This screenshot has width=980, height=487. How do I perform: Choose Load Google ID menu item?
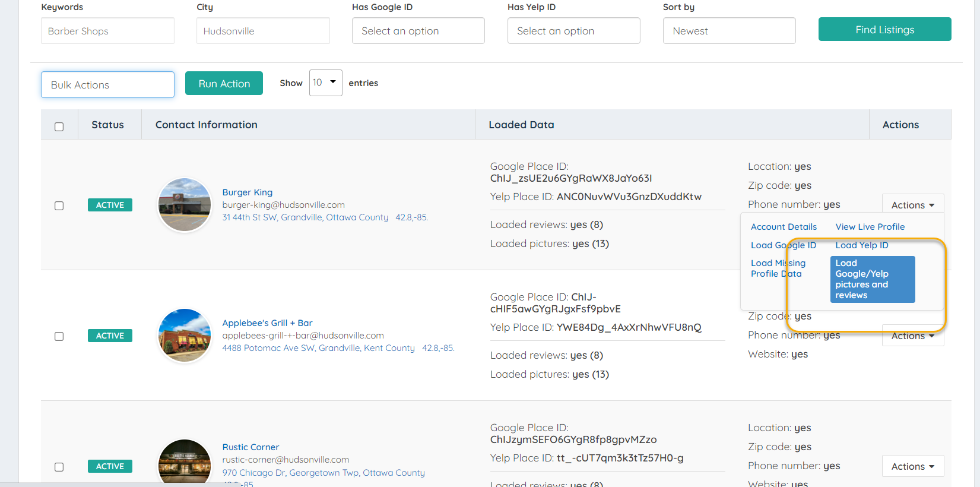(x=784, y=245)
